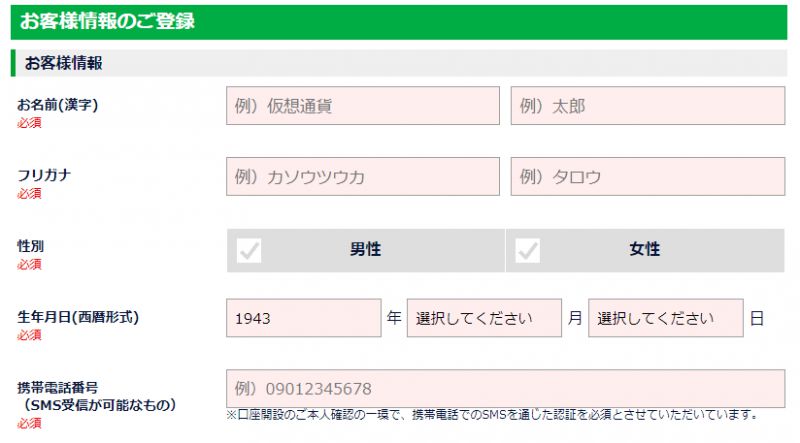The width and height of the screenshot is (800, 443).
Task: Click the 性別 label
Action: click(31, 246)
